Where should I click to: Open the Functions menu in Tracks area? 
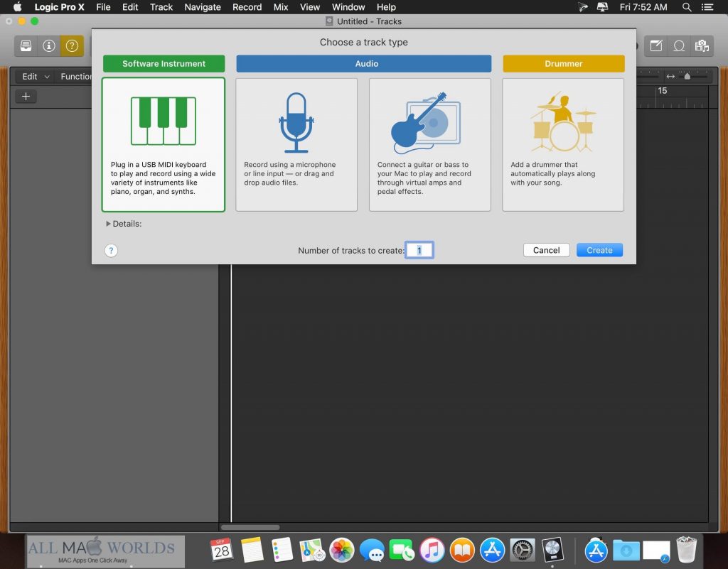[x=75, y=77]
